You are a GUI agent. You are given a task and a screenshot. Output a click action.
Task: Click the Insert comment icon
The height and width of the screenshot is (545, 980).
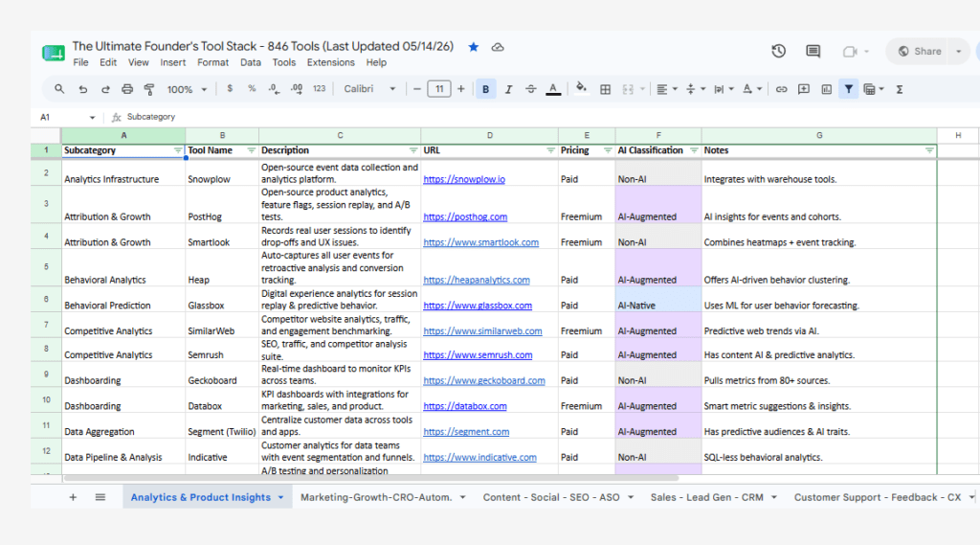pos(804,89)
